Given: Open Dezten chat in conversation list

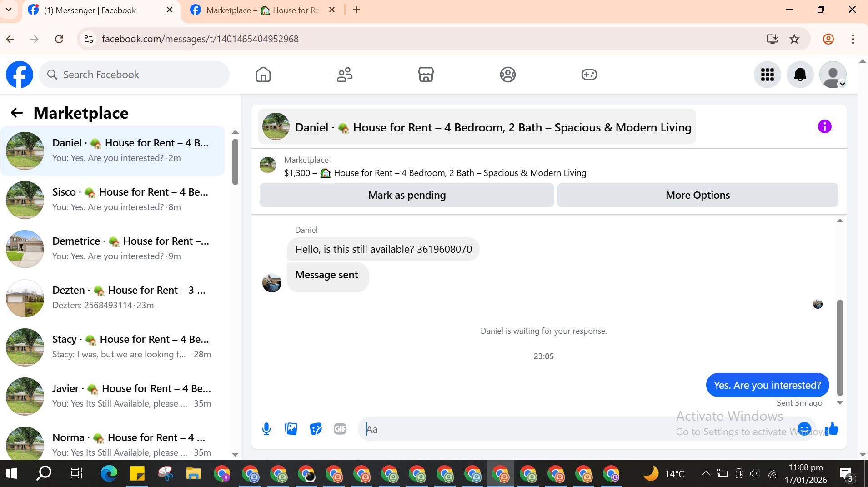Looking at the screenshot, I should click(x=113, y=298).
